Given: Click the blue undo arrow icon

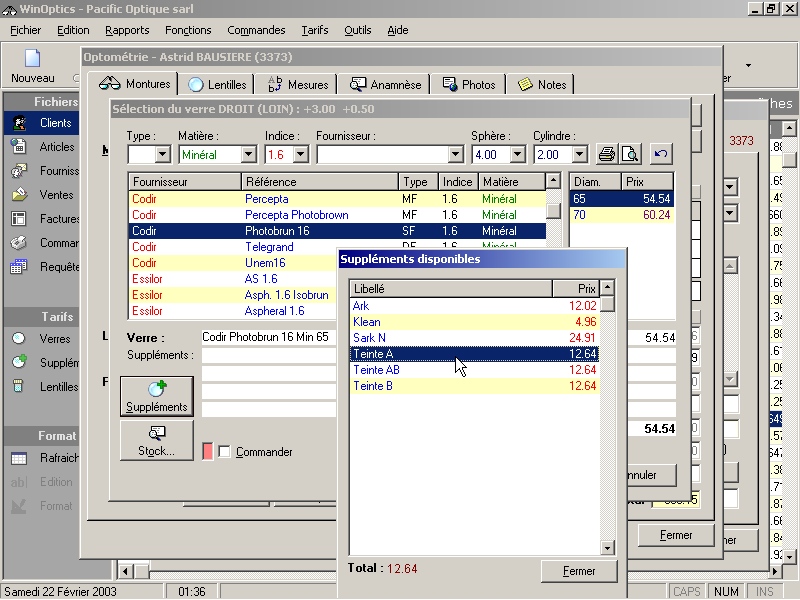Looking at the screenshot, I should click(x=660, y=154).
